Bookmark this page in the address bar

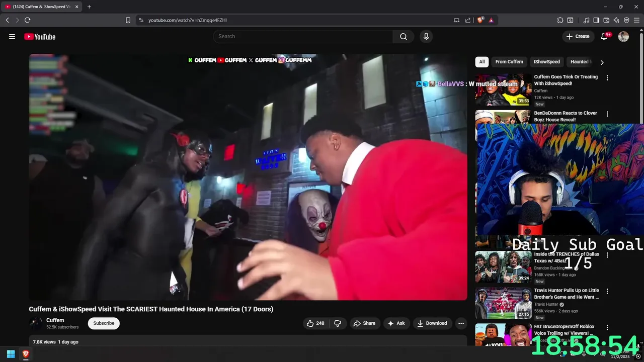(x=128, y=20)
